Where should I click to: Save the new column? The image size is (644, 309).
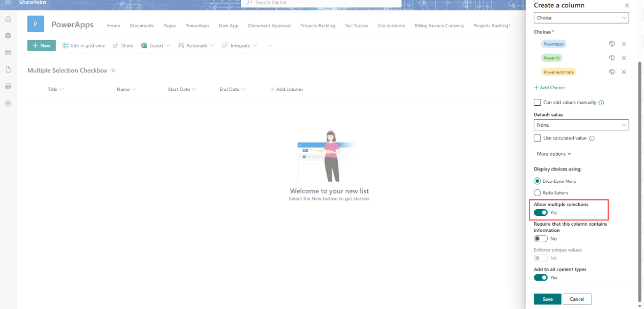tap(547, 299)
